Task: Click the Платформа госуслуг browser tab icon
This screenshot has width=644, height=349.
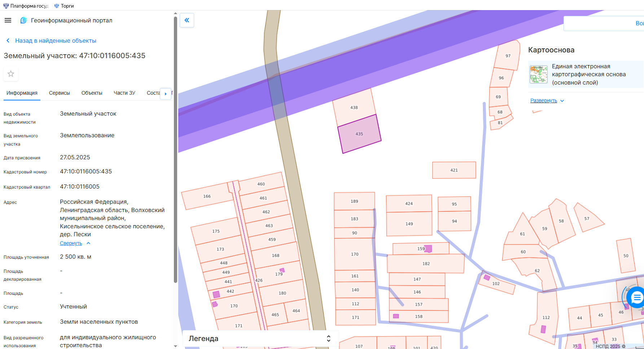Action: 6,6
